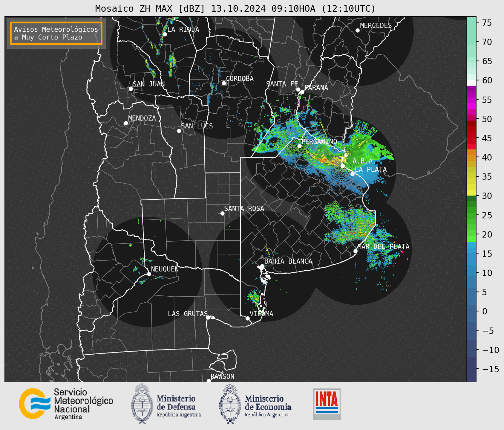Select the MERCEDES city marker
The height and width of the screenshot is (430, 504).
(x=357, y=31)
